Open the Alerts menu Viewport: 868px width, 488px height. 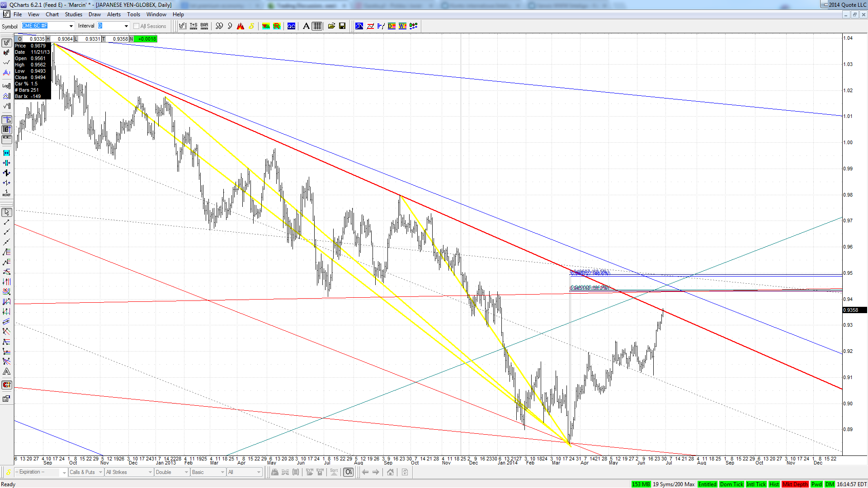[x=113, y=14]
